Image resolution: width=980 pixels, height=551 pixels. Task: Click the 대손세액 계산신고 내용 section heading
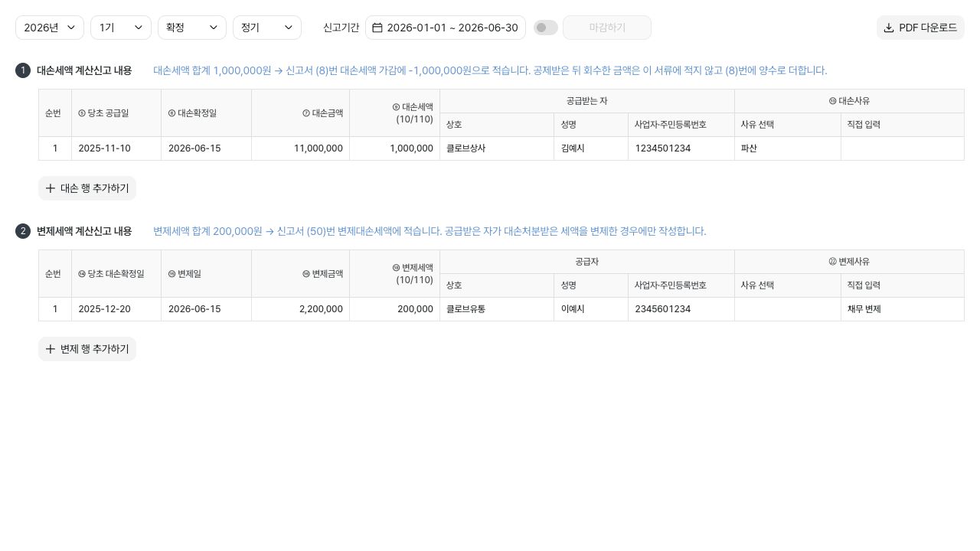click(84, 70)
